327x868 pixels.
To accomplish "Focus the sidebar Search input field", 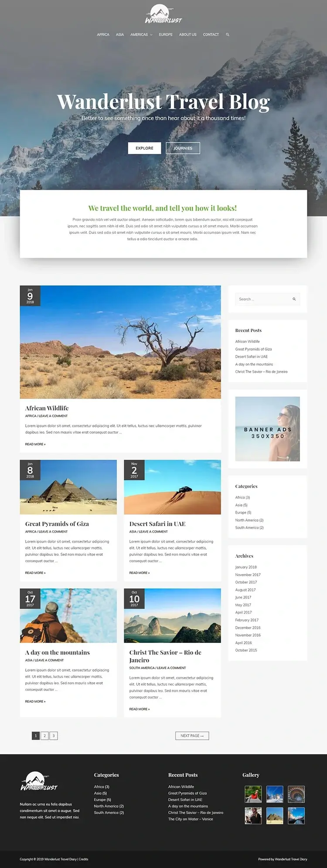I will click(x=262, y=299).
